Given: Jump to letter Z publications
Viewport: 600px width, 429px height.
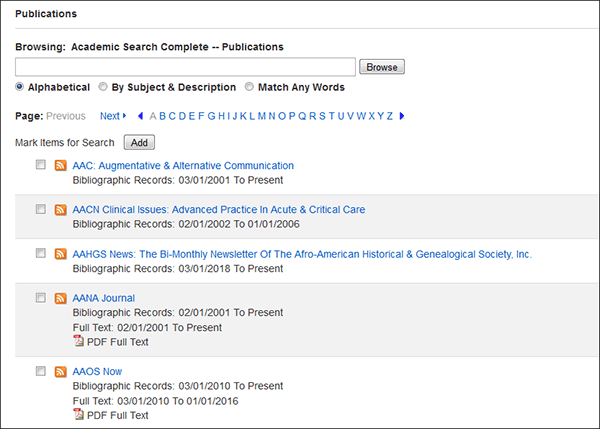Looking at the screenshot, I should [390, 116].
